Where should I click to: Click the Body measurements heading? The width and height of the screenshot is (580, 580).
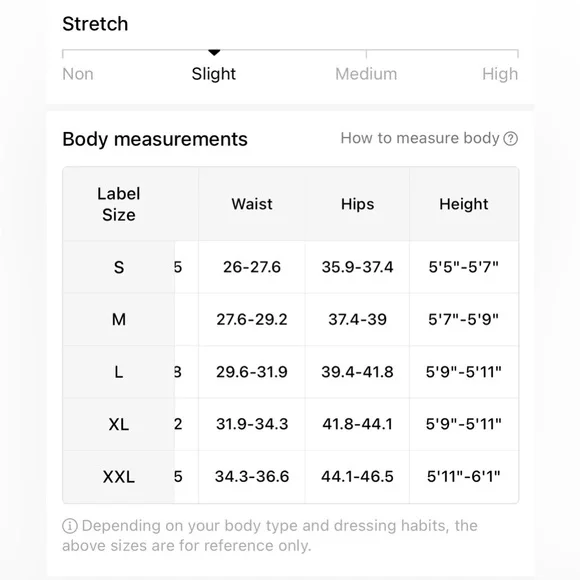click(x=155, y=139)
